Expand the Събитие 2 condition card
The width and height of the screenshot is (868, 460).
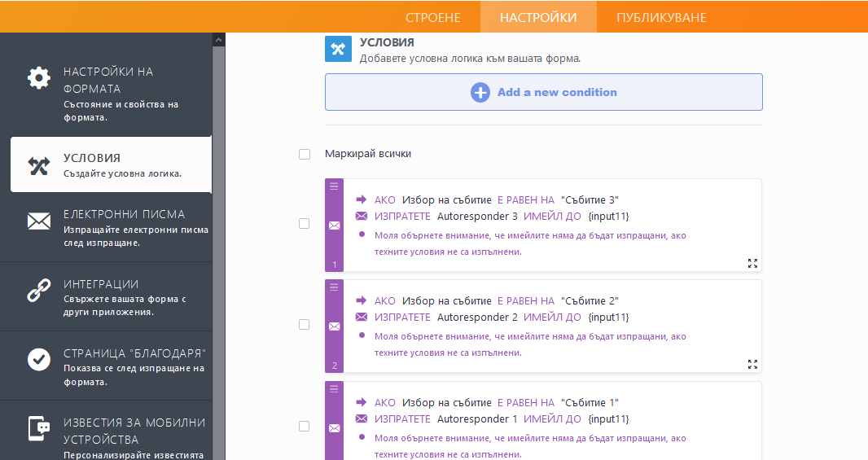pyautogui.click(x=752, y=364)
